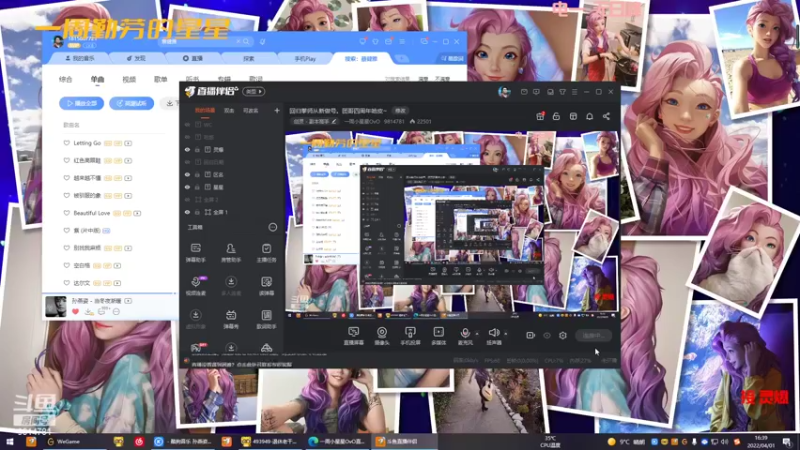Open the read danmaku tool
Viewport: 800px width, 450px height.
(x=266, y=286)
